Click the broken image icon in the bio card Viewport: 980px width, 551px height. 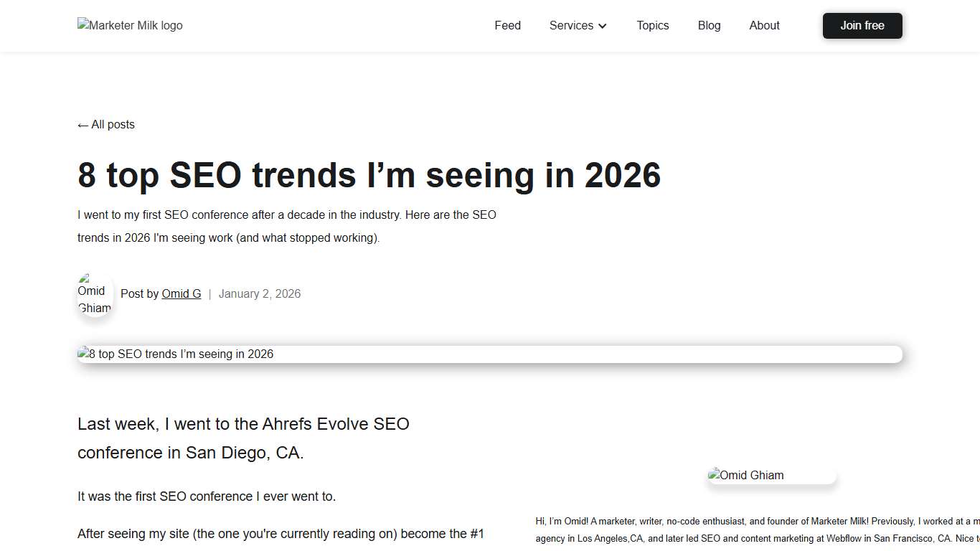(x=715, y=474)
